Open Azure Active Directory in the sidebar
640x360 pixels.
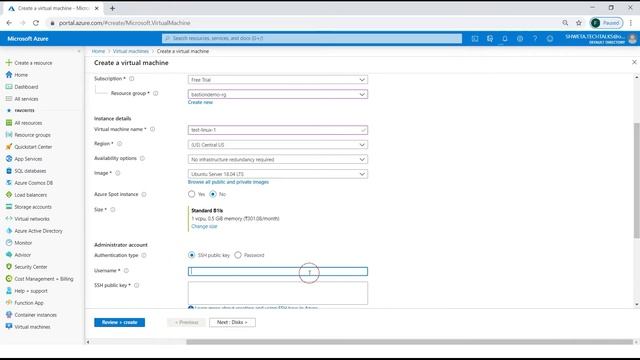(38, 231)
